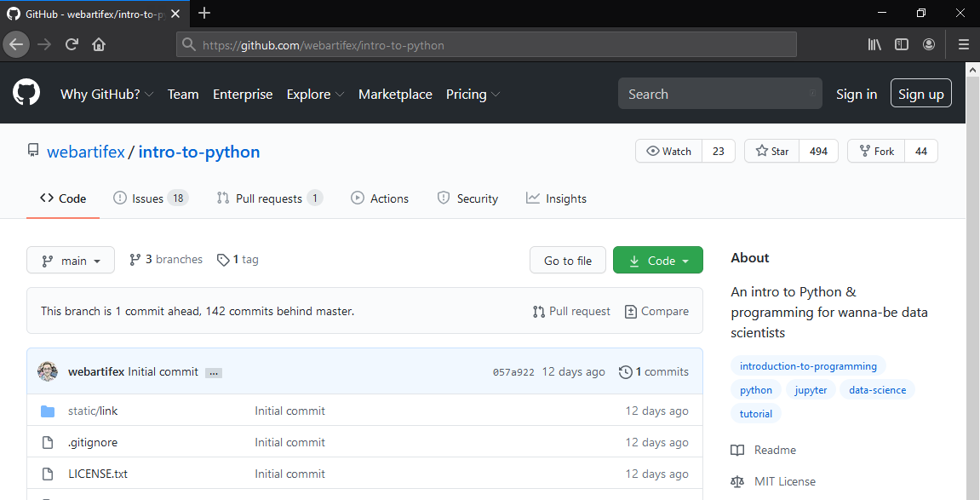Open the Pull requests tab
980x500 pixels.
(268, 198)
